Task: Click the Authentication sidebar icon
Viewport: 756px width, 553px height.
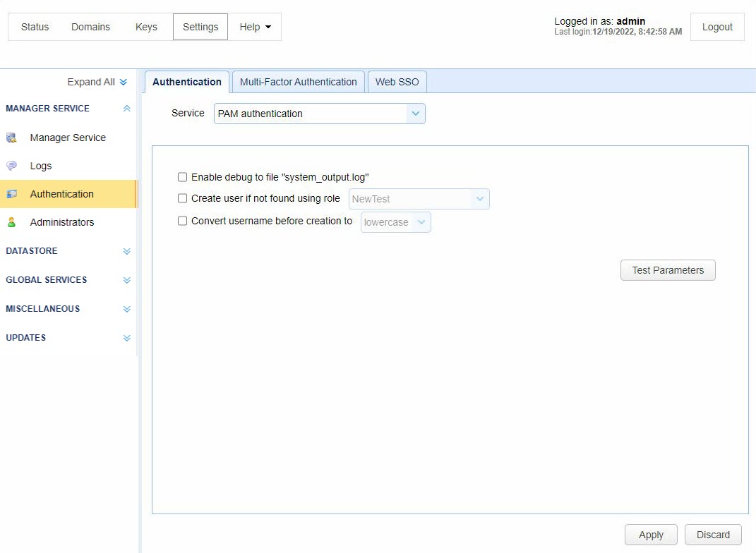Action: (x=11, y=194)
